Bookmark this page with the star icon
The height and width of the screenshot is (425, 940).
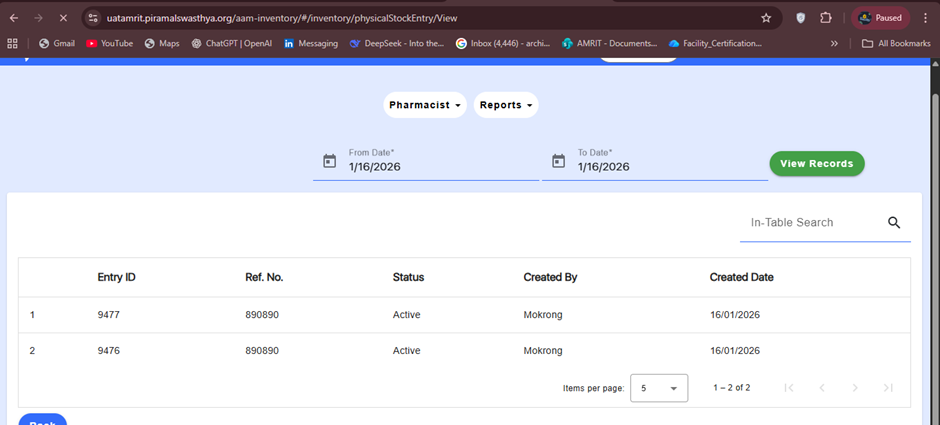[766, 18]
